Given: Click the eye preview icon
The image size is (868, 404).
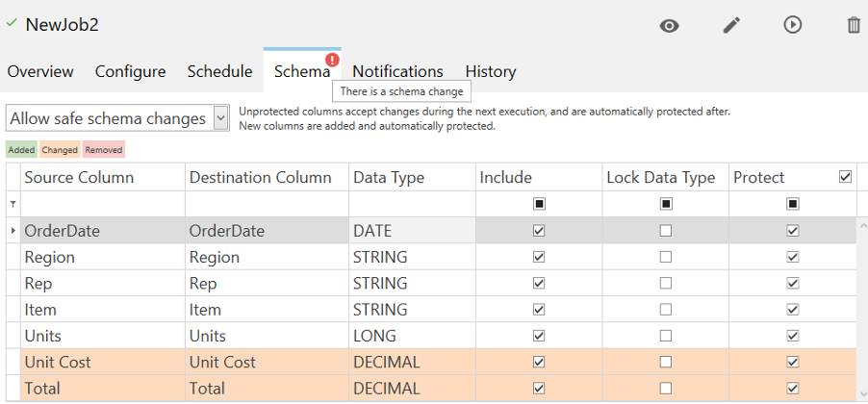Looking at the screenshot, I should click(669, 25).
